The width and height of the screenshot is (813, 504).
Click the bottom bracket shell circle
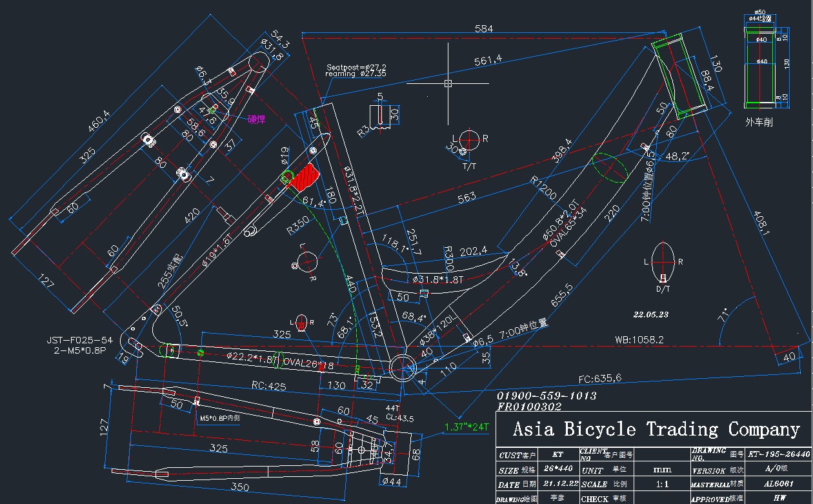pos(403,367)
